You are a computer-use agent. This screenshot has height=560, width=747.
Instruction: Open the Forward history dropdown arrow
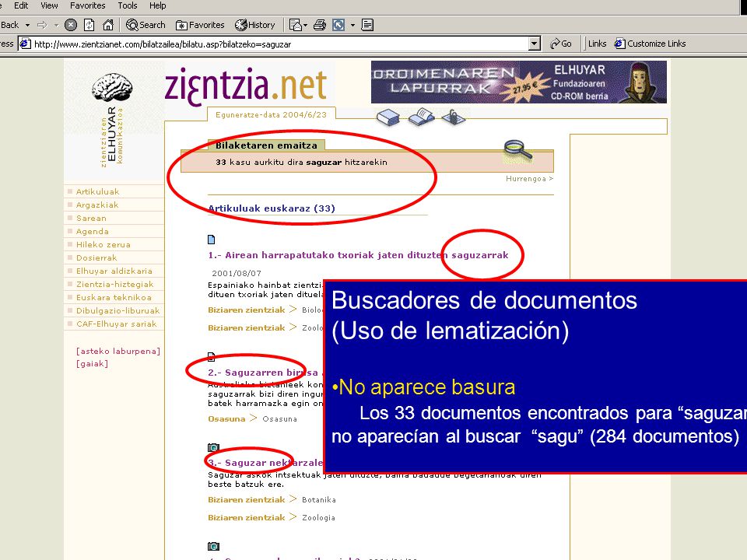[x=56, y=25]
